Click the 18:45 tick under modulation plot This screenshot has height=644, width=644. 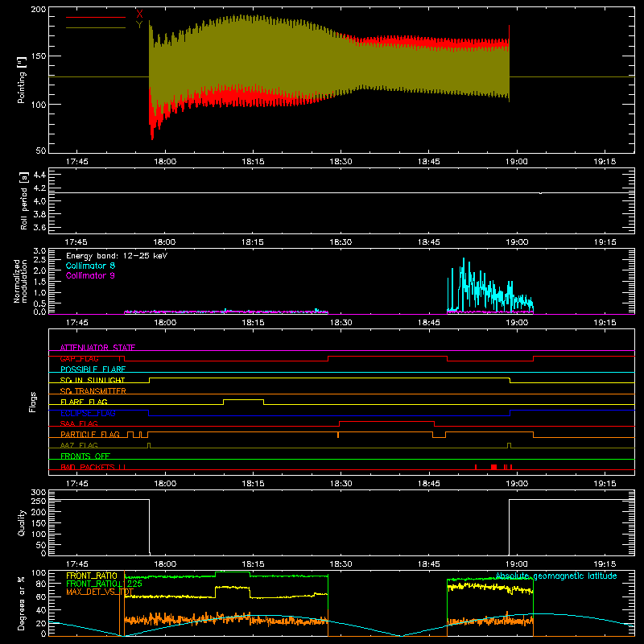pyautogui.click(x=429, y=323)
